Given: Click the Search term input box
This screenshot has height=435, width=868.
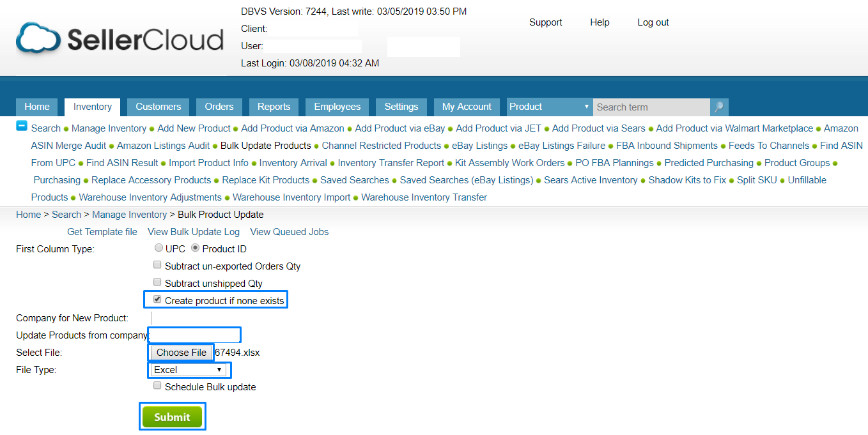Looking at the screenshot, I should 651,107.
